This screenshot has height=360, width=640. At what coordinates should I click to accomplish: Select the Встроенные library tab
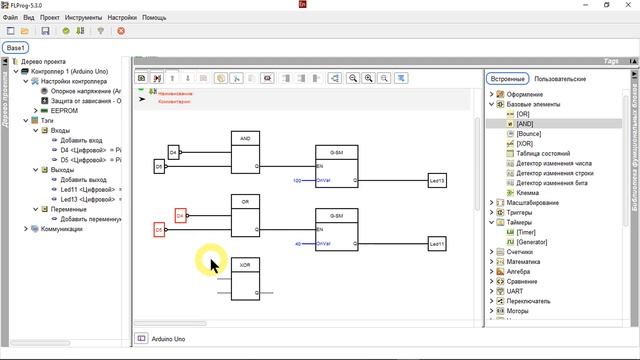point(507,79)
